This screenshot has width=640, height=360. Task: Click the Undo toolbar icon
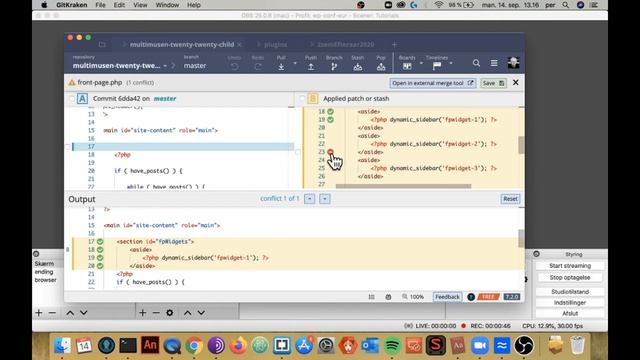[x=234, y=67]
